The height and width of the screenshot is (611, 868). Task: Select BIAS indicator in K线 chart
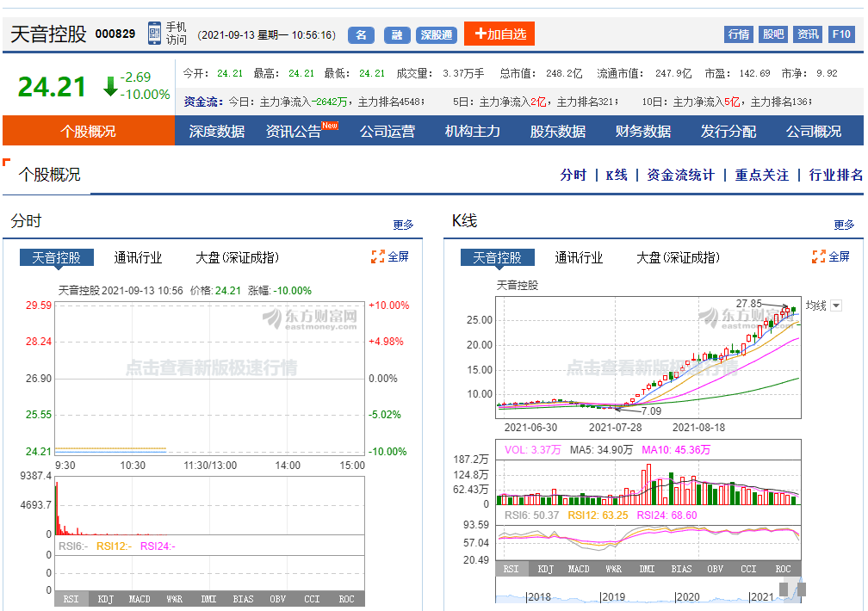pyautogui.click(x=681, y=569)
